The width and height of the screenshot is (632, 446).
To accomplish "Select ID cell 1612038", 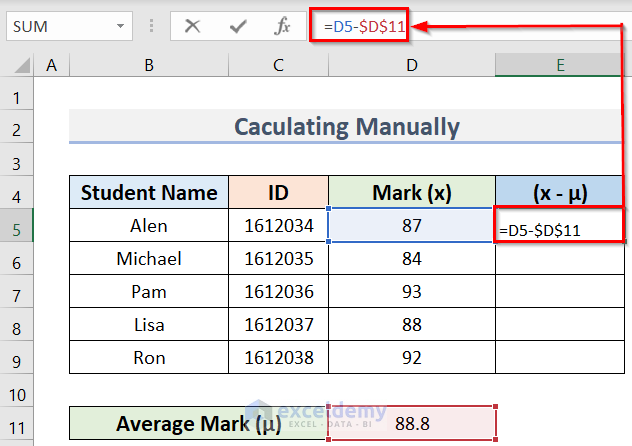I will (278, 358).
